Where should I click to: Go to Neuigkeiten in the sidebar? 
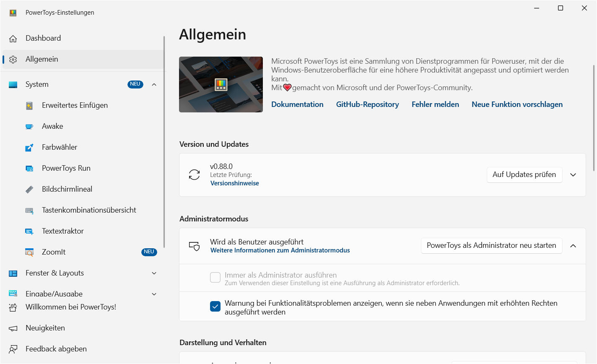click(x=45, y=328)
